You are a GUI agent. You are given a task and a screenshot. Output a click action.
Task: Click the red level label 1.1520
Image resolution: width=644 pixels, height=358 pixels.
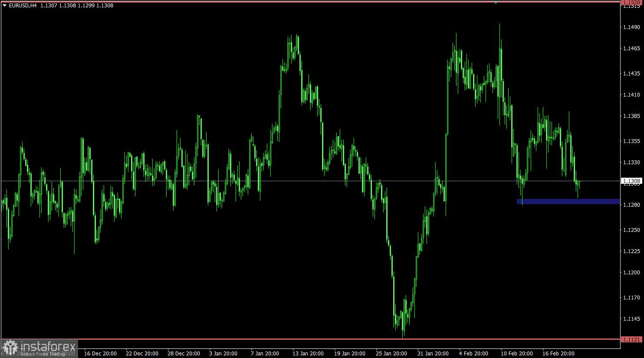631,3
